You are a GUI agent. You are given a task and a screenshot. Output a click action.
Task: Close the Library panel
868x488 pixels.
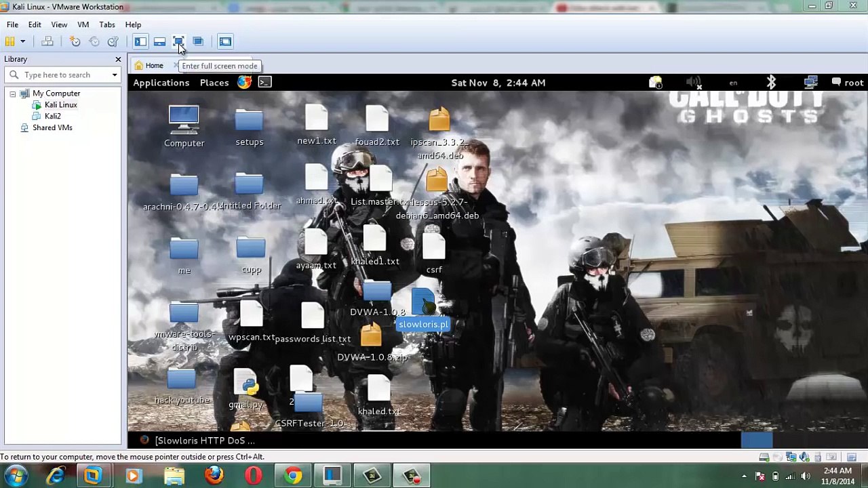(118, 60)
